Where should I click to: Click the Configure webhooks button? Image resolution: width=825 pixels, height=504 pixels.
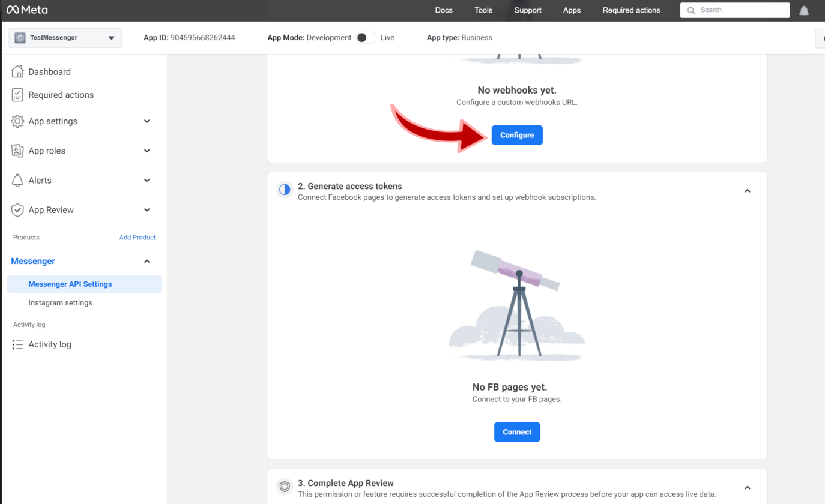tap(516, 134)
